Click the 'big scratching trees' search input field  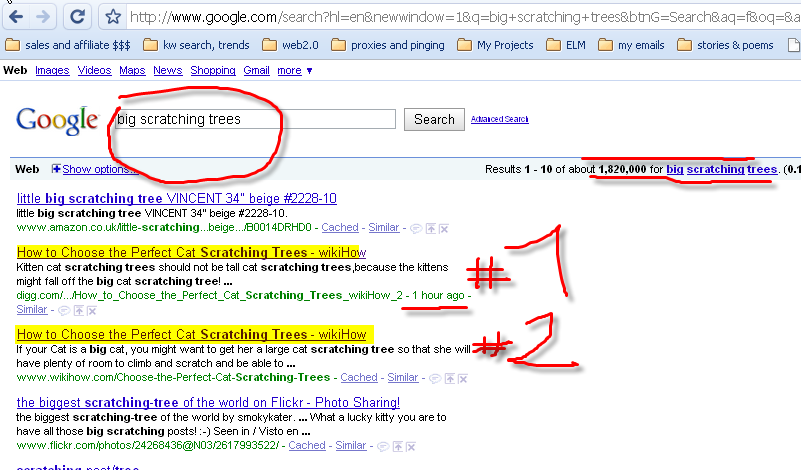click(x=255, y=119)
